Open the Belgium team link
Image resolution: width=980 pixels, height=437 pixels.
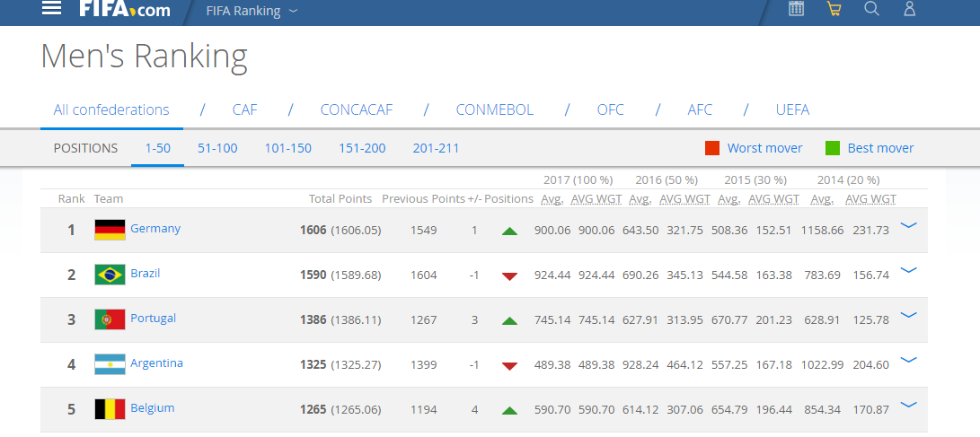[x=153, y=408]
